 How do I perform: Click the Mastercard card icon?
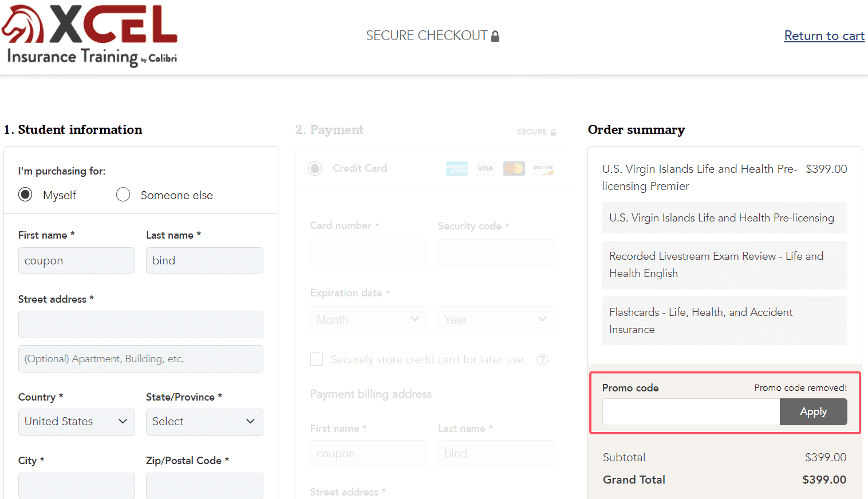pyautogui.click(x=514, y=168)
